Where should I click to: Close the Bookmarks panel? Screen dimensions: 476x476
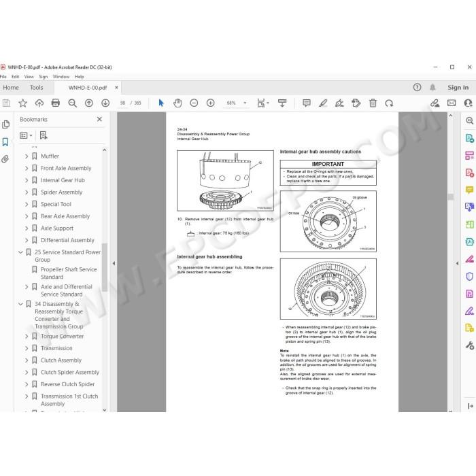click(x=99, y=119)
